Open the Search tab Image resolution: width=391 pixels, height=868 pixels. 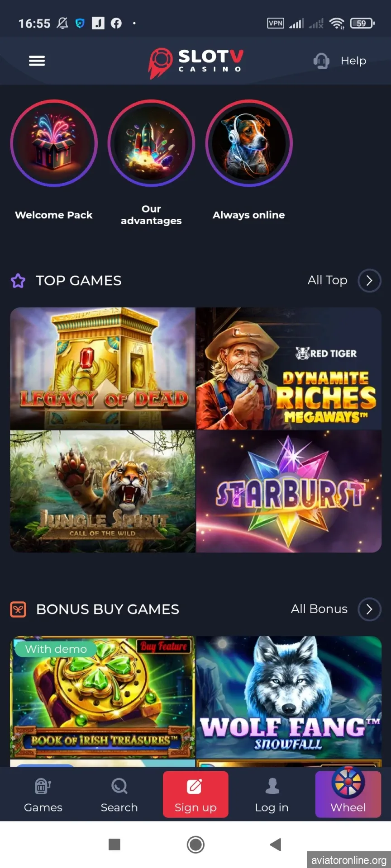(119, 795)
